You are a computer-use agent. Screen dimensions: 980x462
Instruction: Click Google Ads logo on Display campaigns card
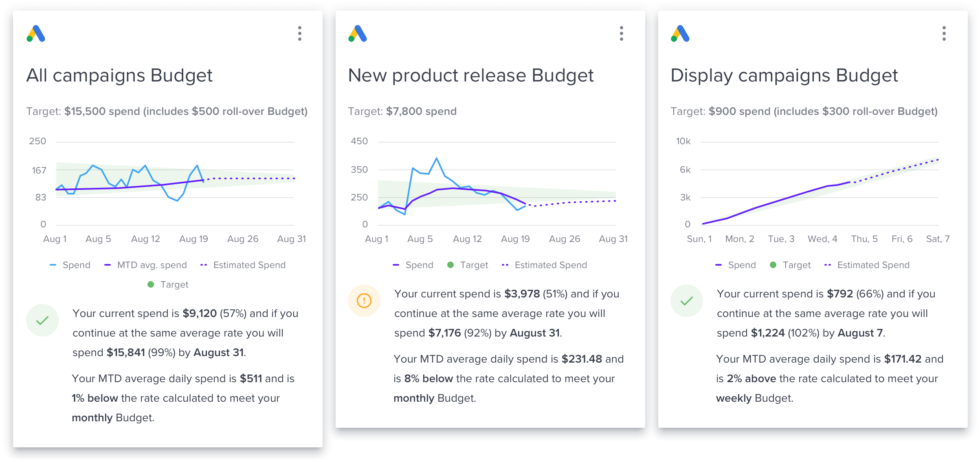coord(680,33)
